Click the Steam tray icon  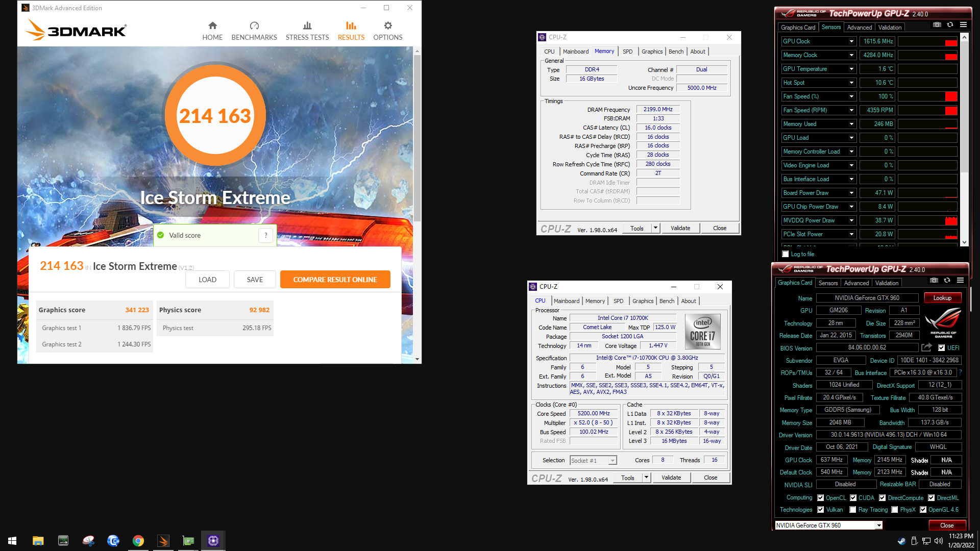901,541
